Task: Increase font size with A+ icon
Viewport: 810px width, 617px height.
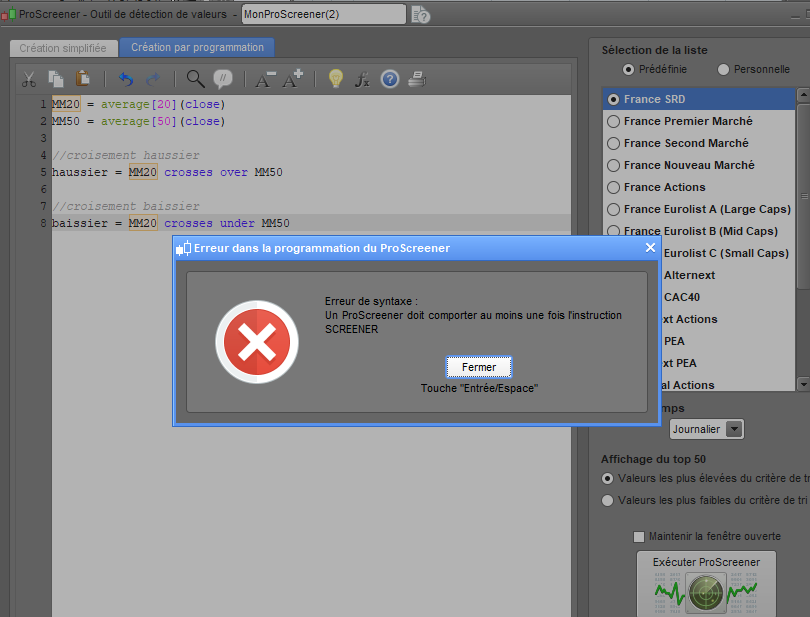Action: 292,79
